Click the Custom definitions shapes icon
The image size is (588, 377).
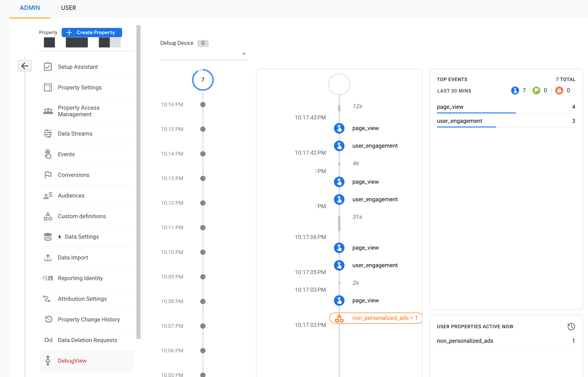tap(48, 216)
